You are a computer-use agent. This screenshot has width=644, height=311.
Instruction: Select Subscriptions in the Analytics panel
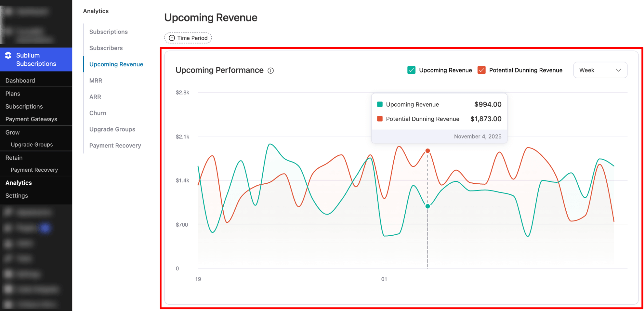(108, 32)
